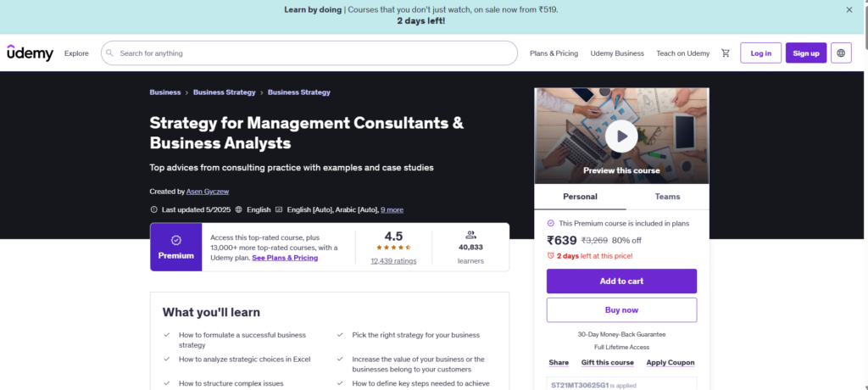Click the 80% off discount text
This screenshot has width=868, height=390.
point(626,241)
